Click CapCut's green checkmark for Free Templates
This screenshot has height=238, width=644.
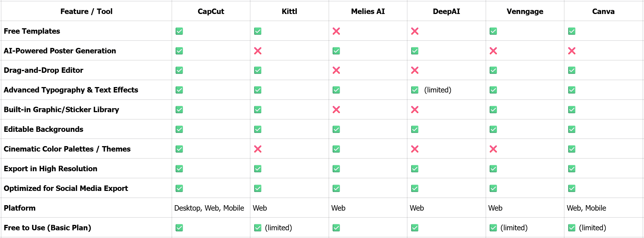click(x=179, y=31)
